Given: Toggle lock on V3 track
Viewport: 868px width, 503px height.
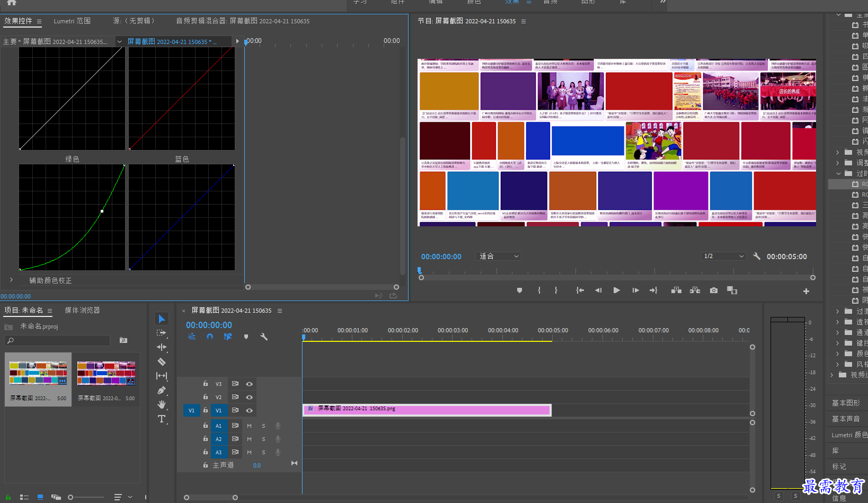Looking at the screenshot, I should coord(206,384).
